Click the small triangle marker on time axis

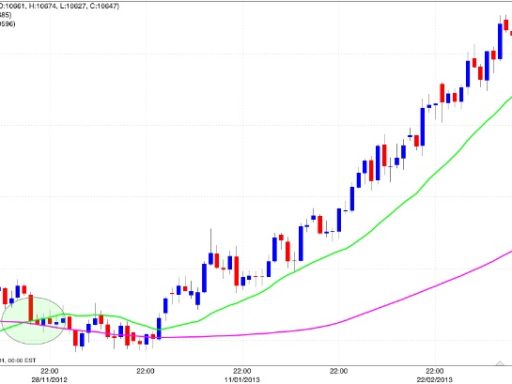[500, 363]
